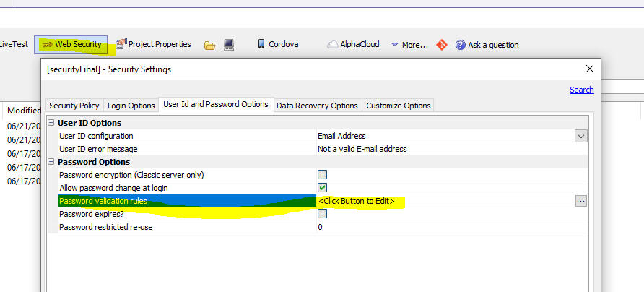644x292 pixels.
Task: Enable Password encryption checkbox
Action: pos(323,175)
